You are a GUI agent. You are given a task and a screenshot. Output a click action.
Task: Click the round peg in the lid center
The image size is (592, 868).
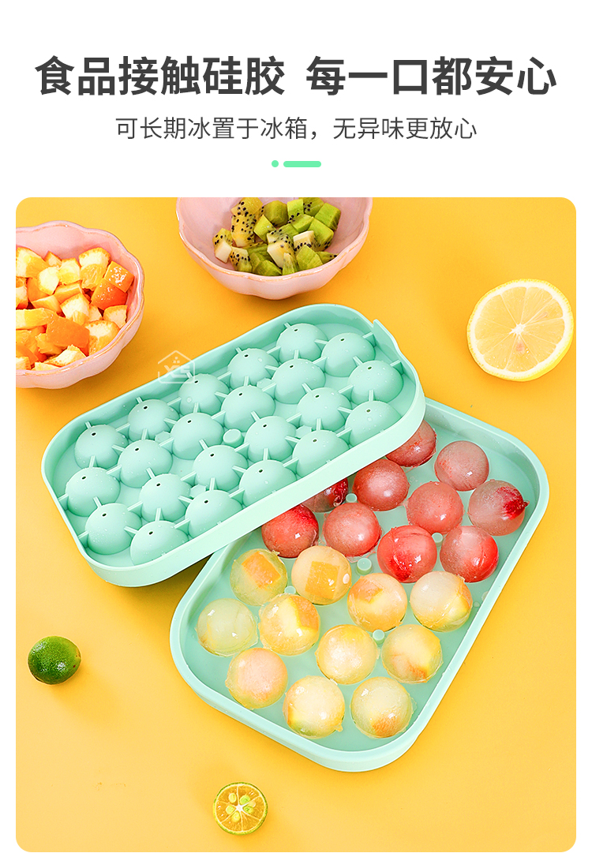(x=232, y=437)
